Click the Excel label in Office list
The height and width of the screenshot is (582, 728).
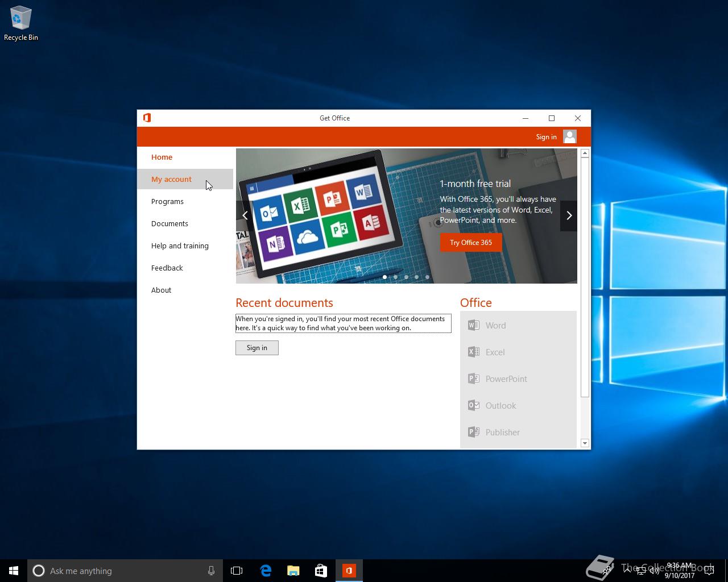[495, 352]
